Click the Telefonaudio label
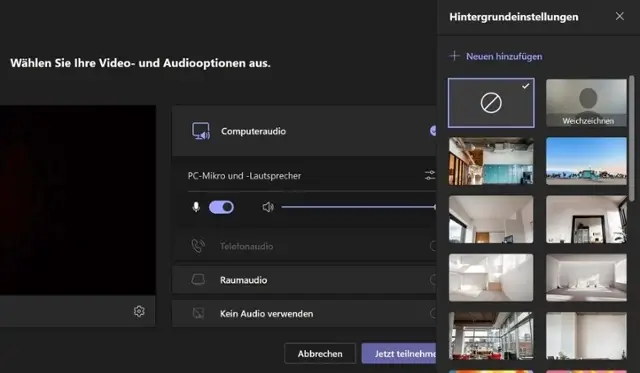 (x=247, y=246)
